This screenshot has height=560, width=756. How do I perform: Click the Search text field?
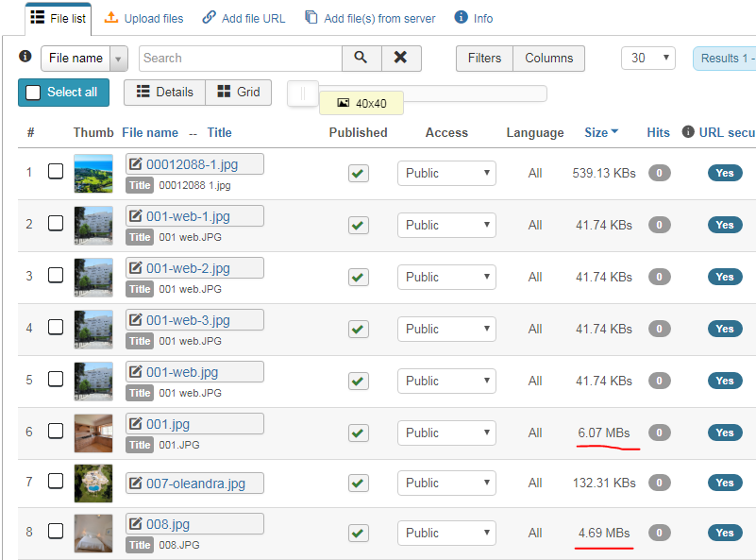241,59
